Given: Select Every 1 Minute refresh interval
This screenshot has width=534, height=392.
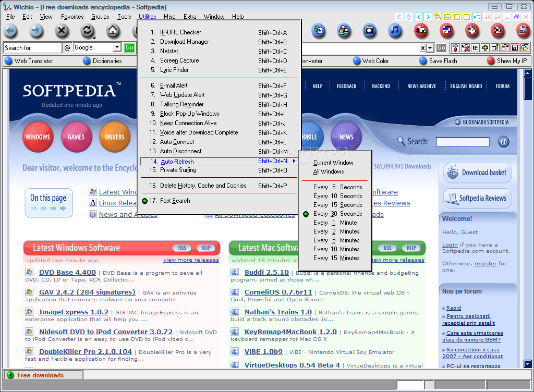Looking at the screenshot, I should point(334,223).
